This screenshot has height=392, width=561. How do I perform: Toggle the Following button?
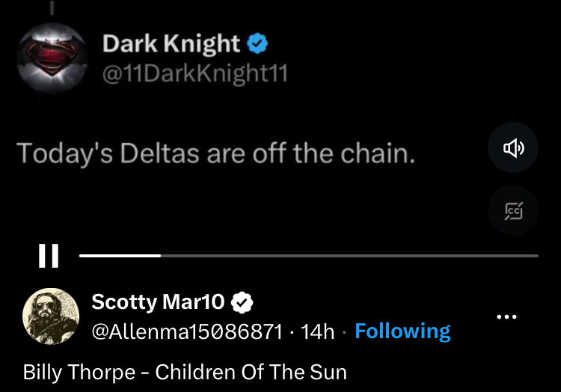[402, 331]
